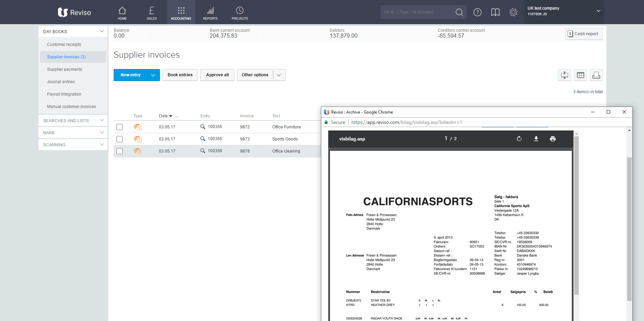Click the help question mark icon
Image resolution: width=644 pixels, height=321 pixels.
[x=477, y=12]
